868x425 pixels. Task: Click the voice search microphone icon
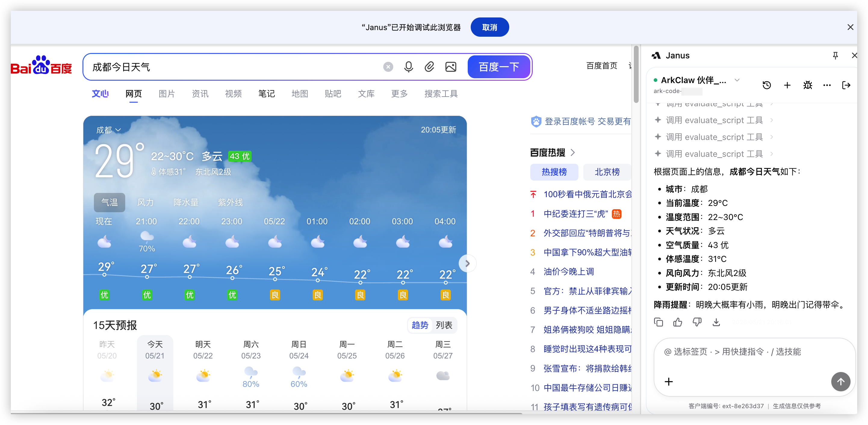point(408,67)
